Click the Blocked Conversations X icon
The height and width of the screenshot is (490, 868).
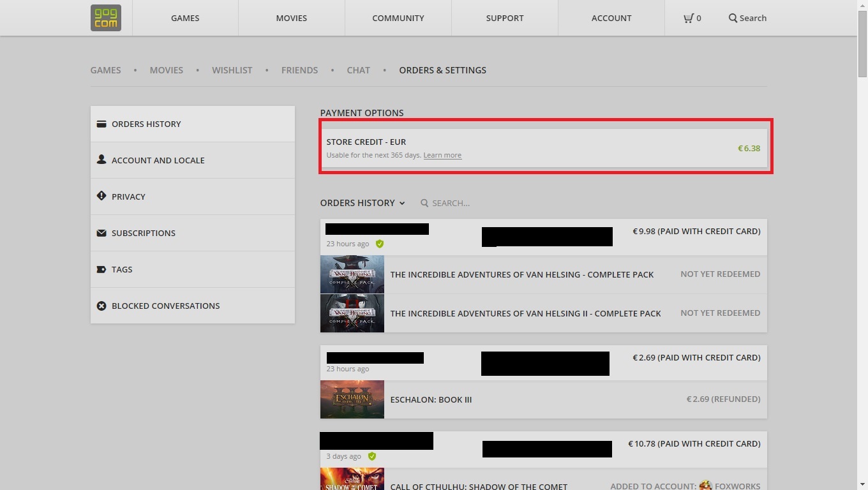(x=101, y=306)
